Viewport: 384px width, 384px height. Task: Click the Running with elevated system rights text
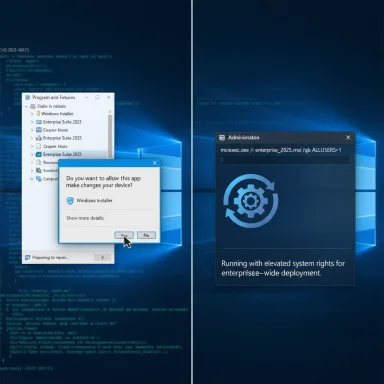click(283, 268)
